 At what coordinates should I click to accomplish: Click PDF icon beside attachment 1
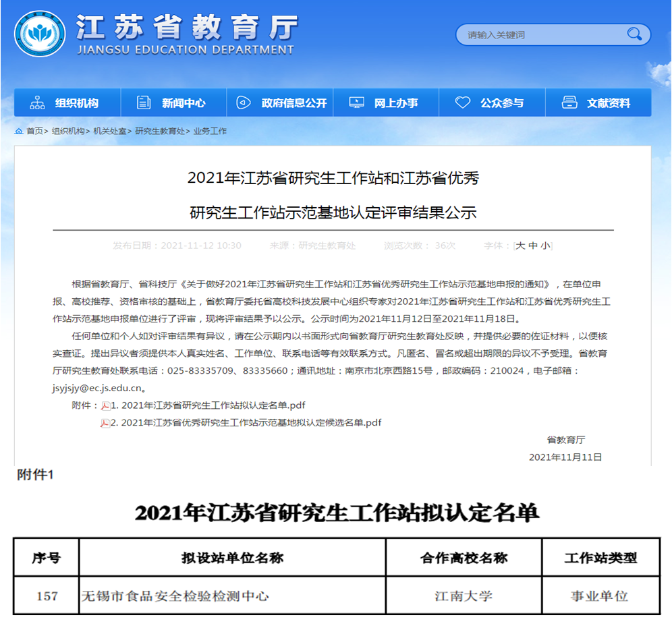click(105, 405)
